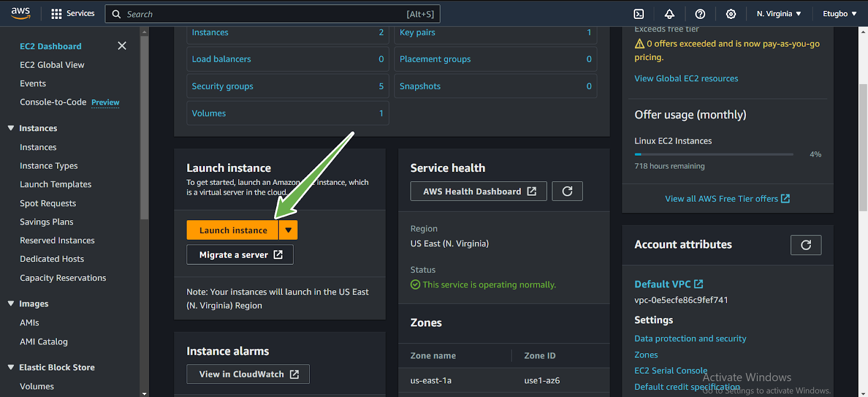The height and width of the screenshot is (397, 868).
Task: Click View in CloudWatch
Action: point(248,374)
